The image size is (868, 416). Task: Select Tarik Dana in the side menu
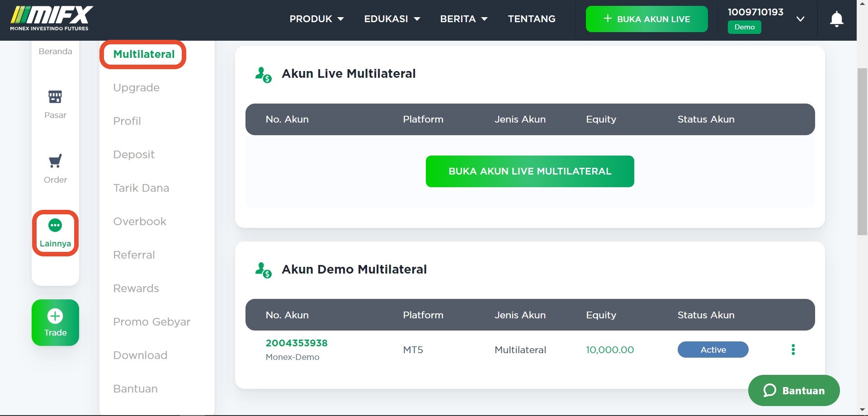click(141, 188)
